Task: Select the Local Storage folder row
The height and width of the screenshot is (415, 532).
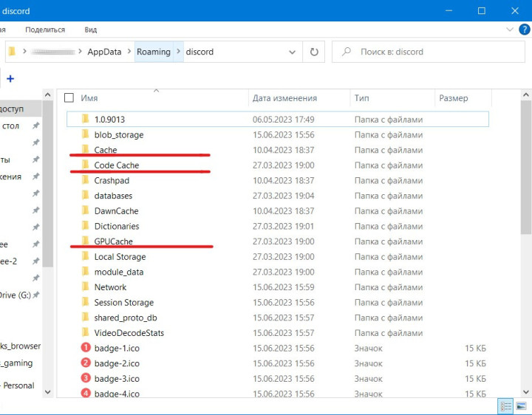Action: 120,257
